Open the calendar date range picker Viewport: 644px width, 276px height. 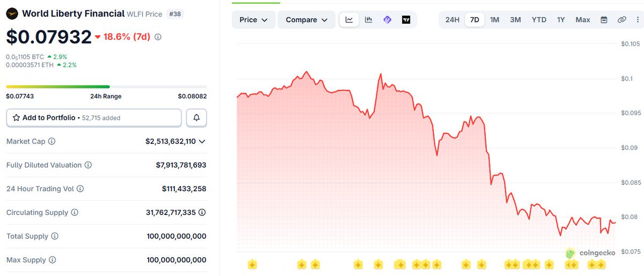point(604,20)
